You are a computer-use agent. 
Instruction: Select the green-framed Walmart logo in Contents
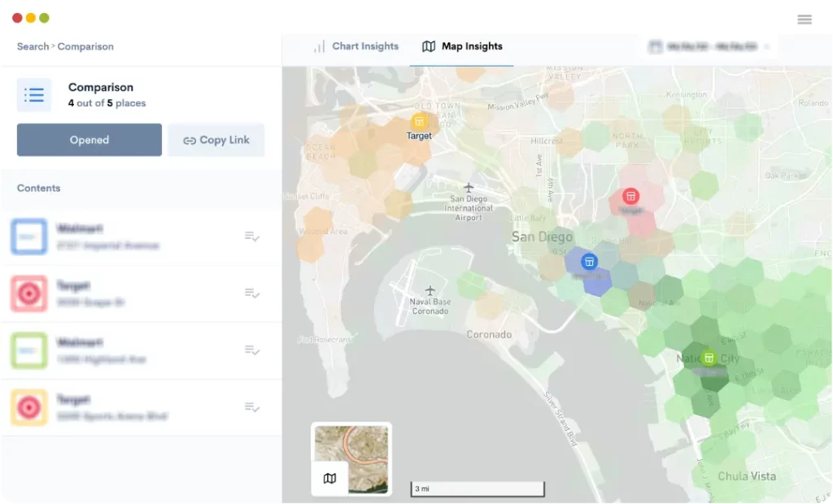point(28,350)
